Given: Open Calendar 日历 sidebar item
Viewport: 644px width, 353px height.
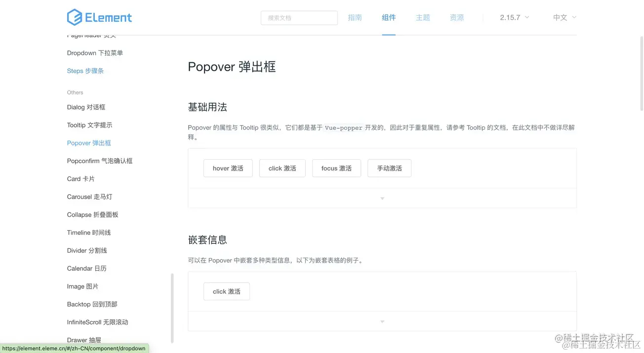Looking at the screenshot, I should (87, 268).
